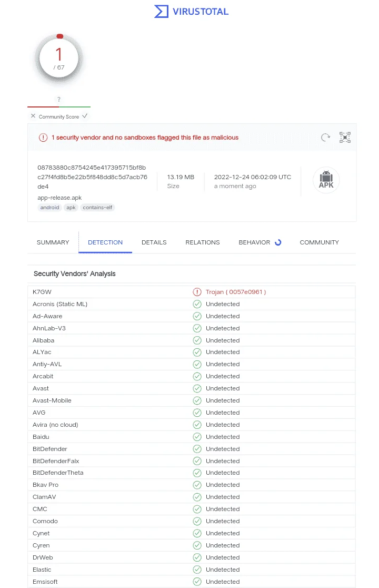This screenshot has width=379, height=588.
Task: Click the file SHA-256 hash text
Action: pos(92,177)
